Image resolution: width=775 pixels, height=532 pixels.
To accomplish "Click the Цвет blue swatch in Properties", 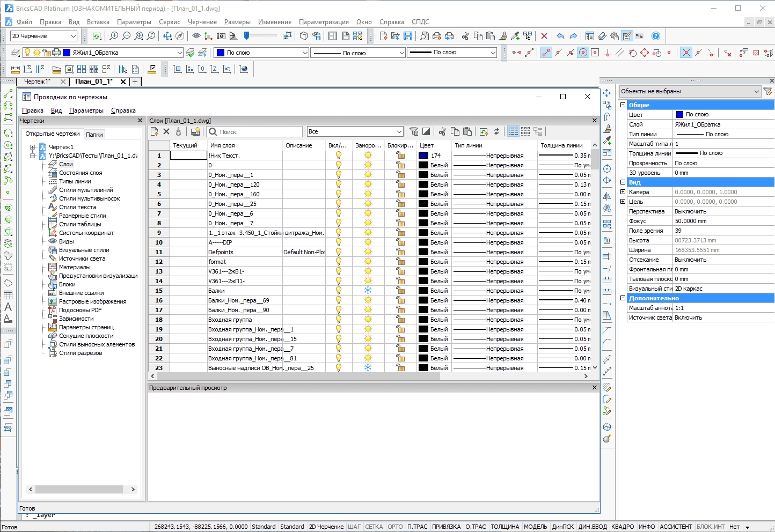I will tap(679, 115).
